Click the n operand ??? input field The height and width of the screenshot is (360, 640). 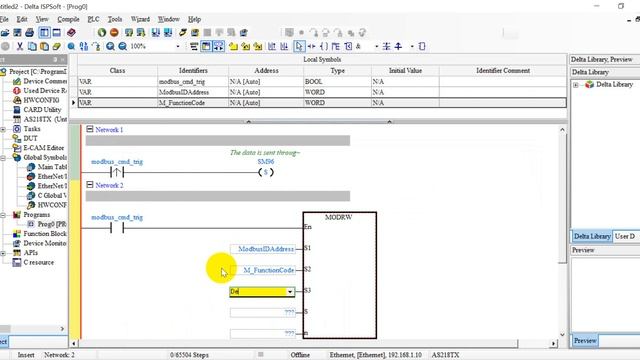tap(262, 334)
